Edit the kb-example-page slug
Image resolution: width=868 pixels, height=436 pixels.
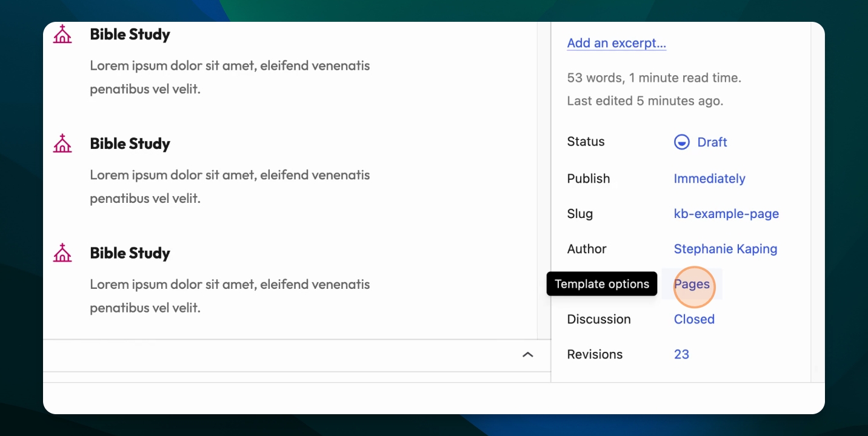[x=726, y=214]
